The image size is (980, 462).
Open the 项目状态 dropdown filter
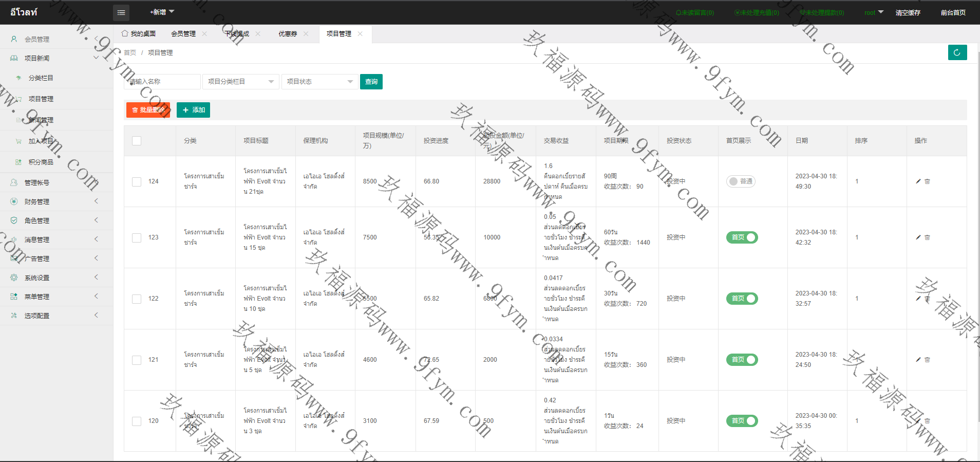pyautogui.click(x=319, y=82)
